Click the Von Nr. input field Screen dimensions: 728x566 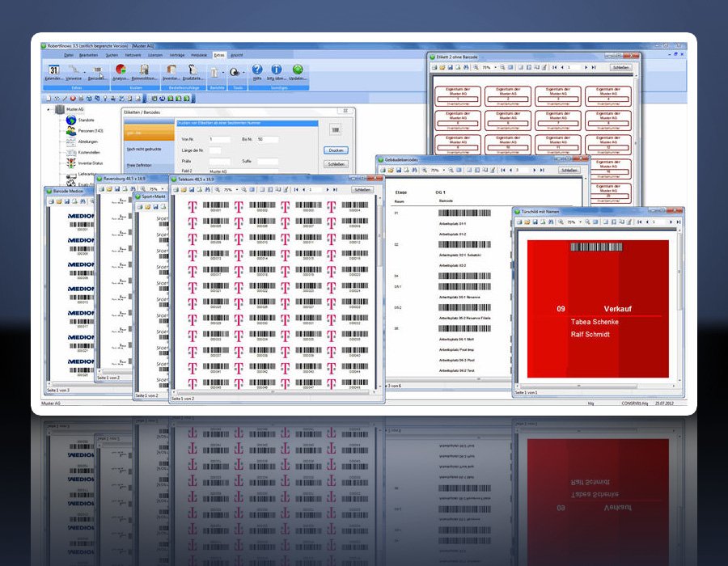219,139
